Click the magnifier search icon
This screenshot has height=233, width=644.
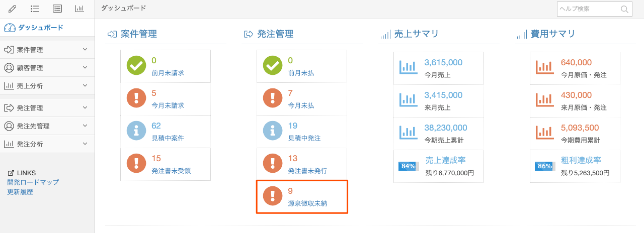pos(624,9)
